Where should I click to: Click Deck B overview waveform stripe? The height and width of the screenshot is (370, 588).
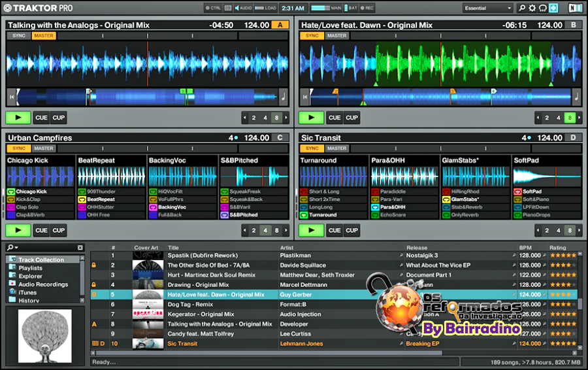[x=440, y=97]
